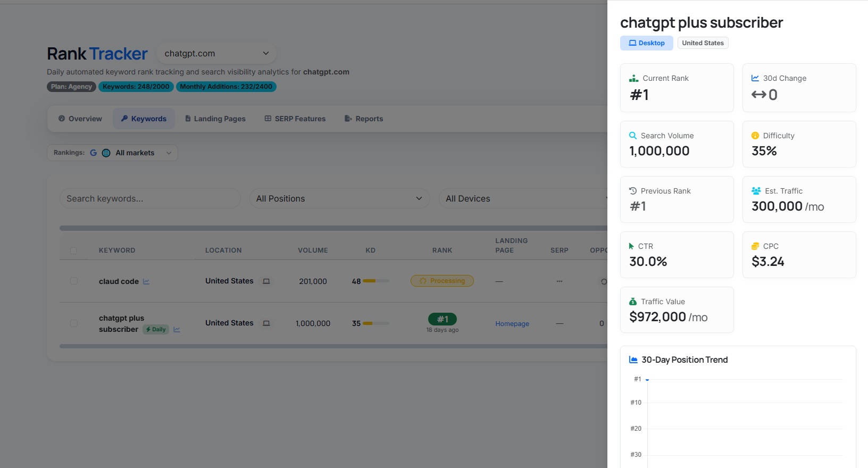Open the Landing Pages tab

[215, 119]
